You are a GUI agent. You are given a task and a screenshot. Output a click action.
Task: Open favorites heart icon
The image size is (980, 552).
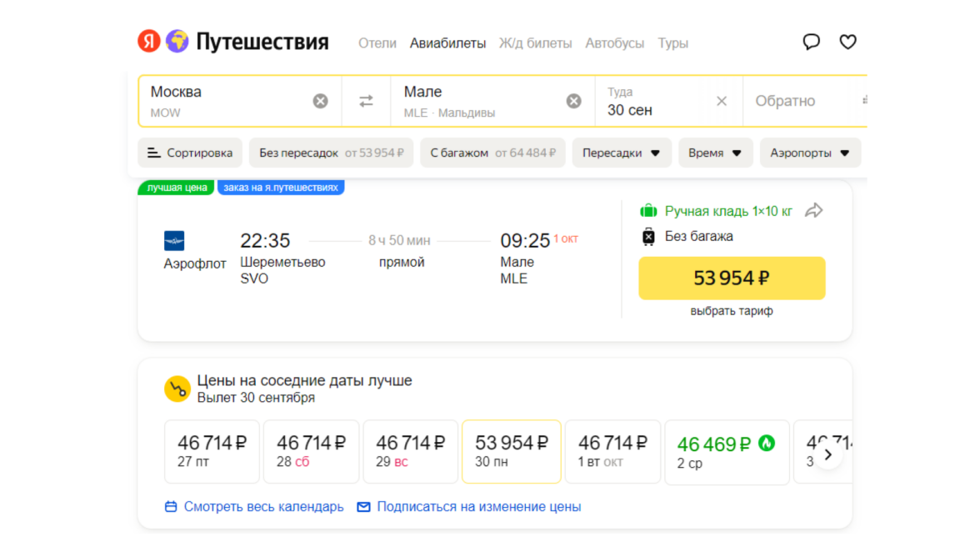point(847,42)
